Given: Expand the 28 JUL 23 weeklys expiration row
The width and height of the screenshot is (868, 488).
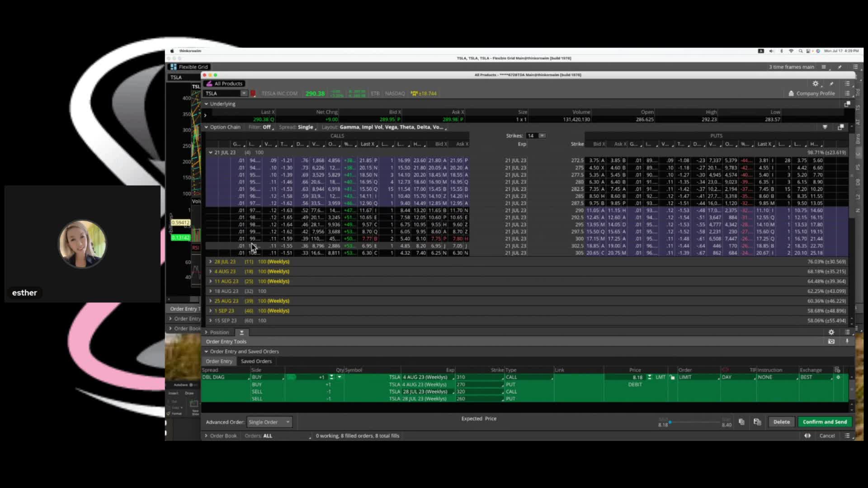Looking at the screenshot, I should point(211,262).
